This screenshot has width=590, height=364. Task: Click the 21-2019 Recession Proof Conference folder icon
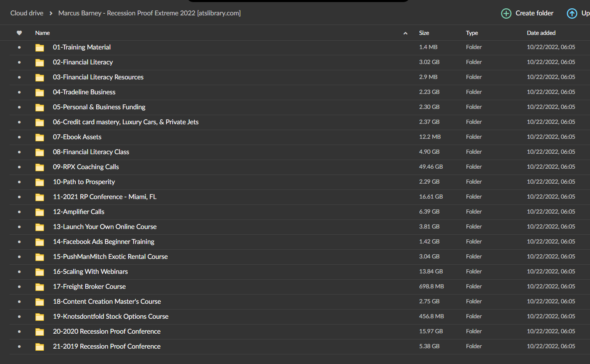pos(40,347)
